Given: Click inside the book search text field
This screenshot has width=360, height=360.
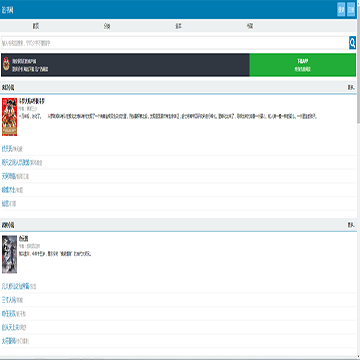Looking at the screenshot, I should pos(175,43).
